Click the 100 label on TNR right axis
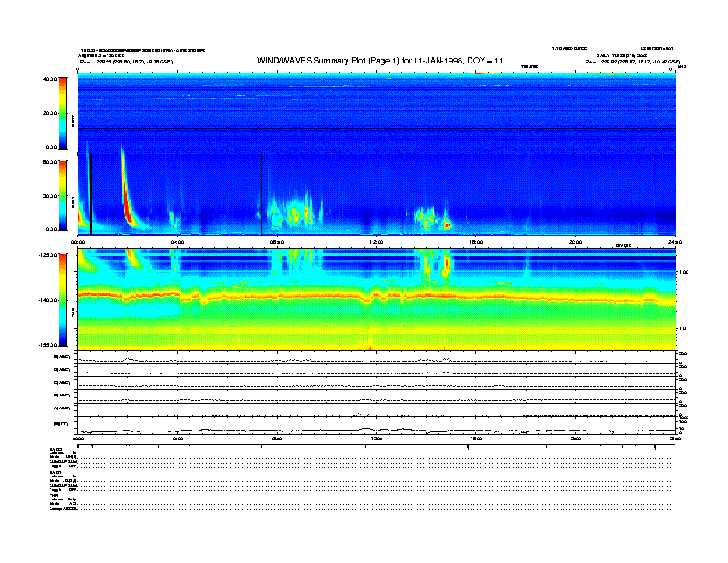The height and width of the screenshot is (563, 728). tap(684, 272)
